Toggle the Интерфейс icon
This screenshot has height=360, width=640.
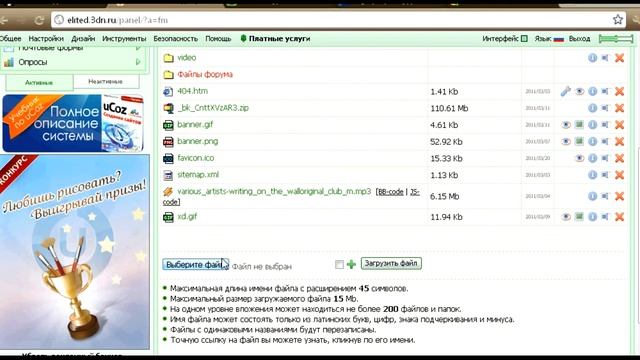[524, 39]
